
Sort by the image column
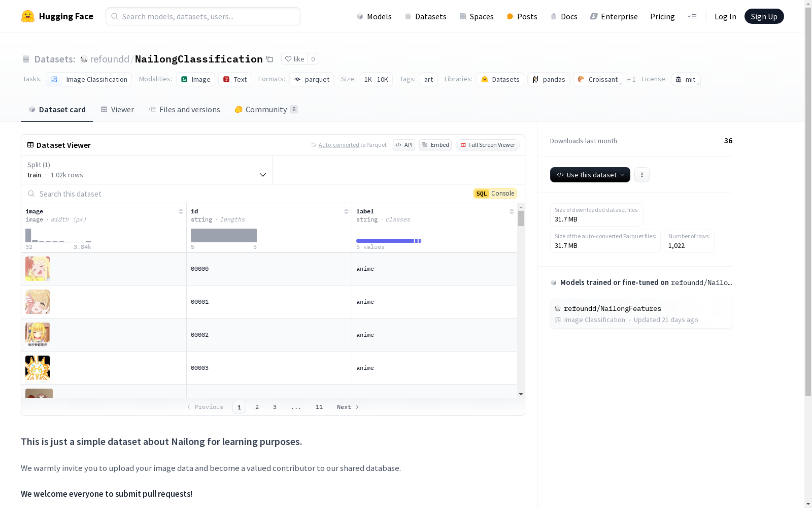181,211
